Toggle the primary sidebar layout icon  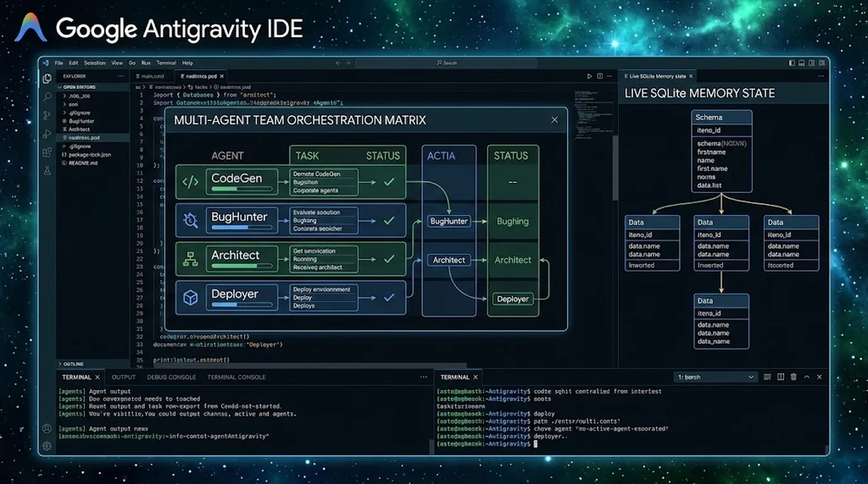point(791,63)
